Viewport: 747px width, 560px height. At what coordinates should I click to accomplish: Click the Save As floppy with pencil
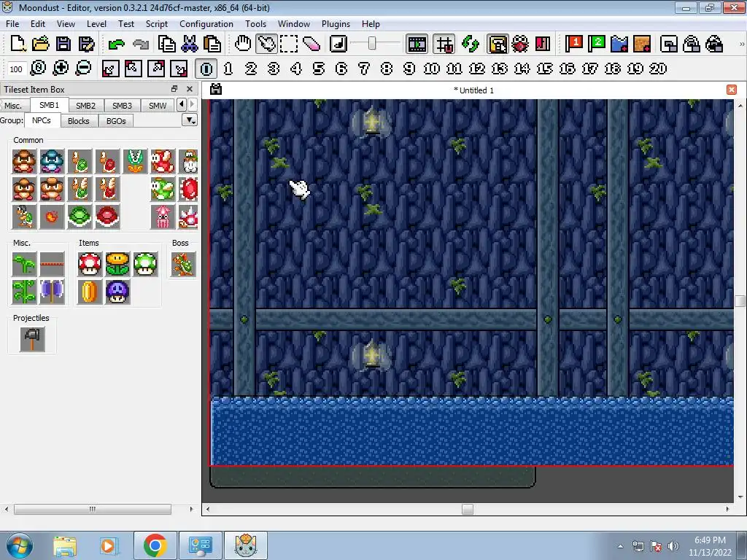coord(86,44)
